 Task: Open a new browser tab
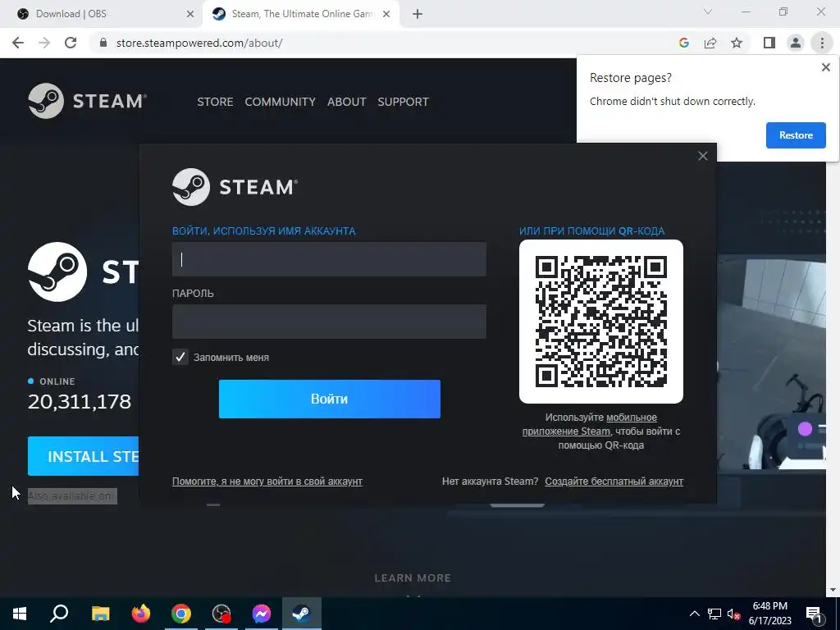tap(418, 14)
